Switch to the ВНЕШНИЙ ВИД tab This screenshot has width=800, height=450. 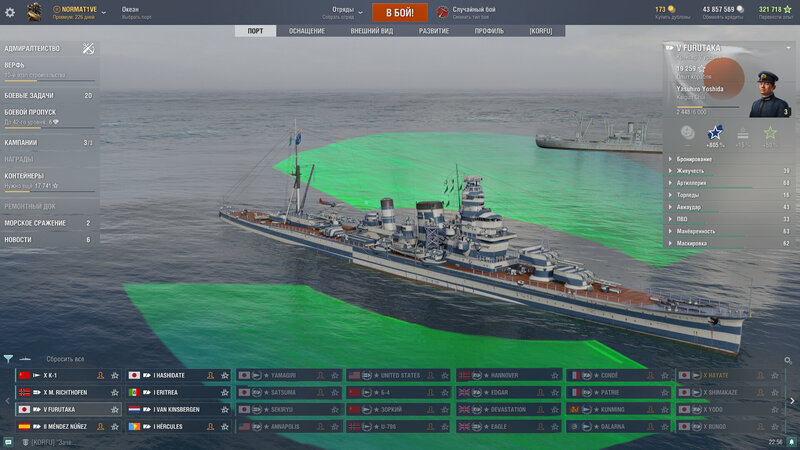[x=371, y=31]
